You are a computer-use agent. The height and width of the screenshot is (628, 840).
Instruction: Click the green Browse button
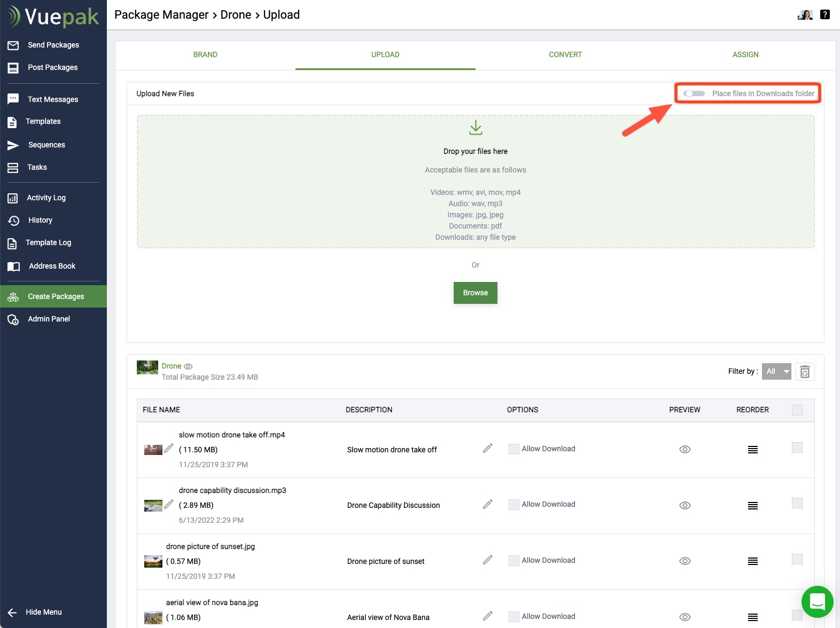(x=475, y=293)
